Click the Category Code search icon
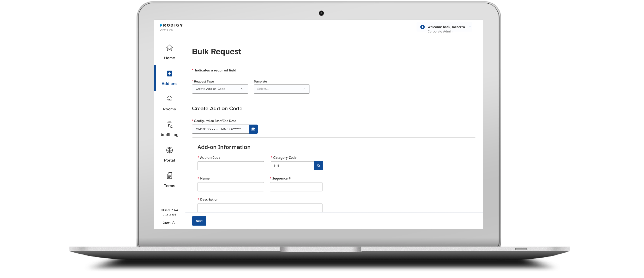This screenshot has height=278, width=644. click(319, 166)
